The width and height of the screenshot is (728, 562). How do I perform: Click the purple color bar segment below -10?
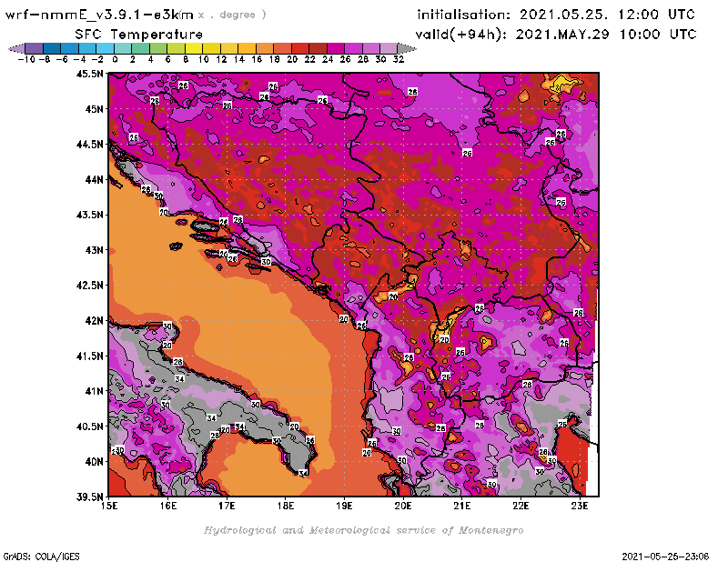point(34,48)
